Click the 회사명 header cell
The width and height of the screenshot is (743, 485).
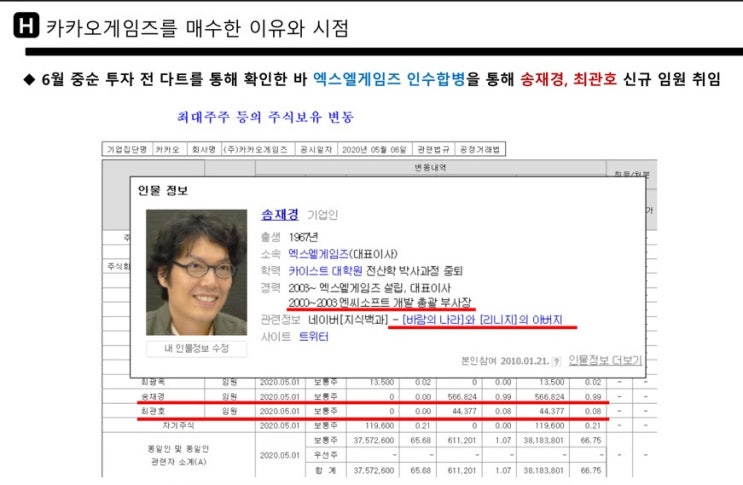pos(204,149)
